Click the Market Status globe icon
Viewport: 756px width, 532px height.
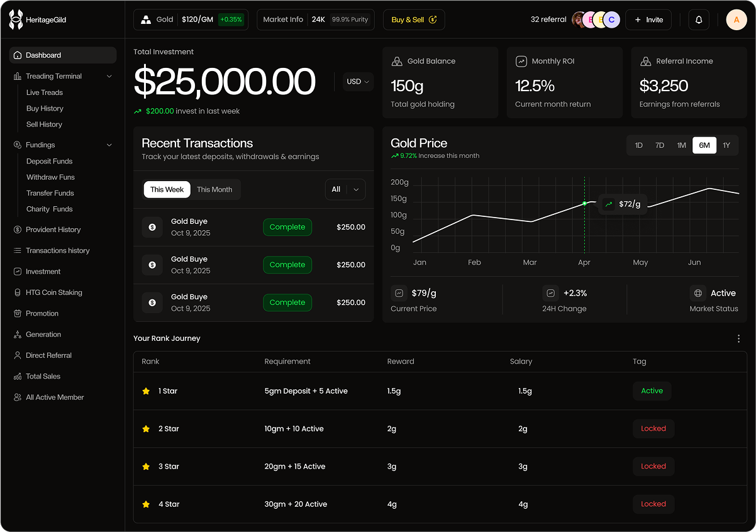[697, 293]
